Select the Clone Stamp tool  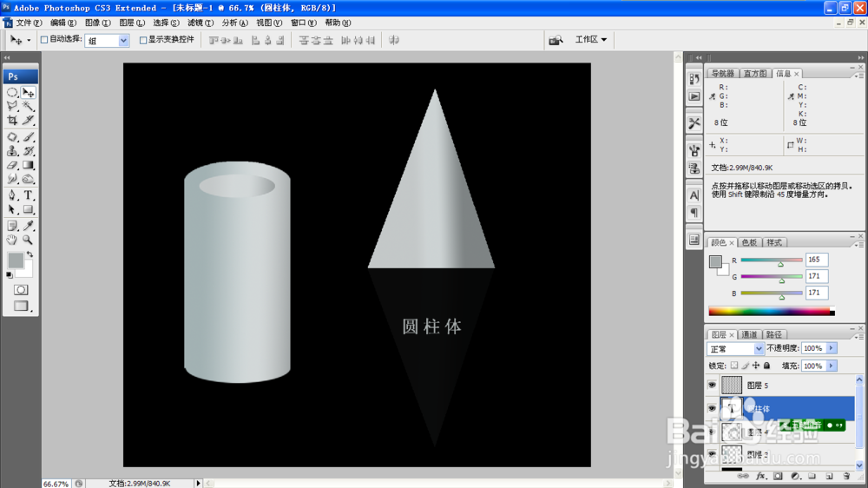12,151
